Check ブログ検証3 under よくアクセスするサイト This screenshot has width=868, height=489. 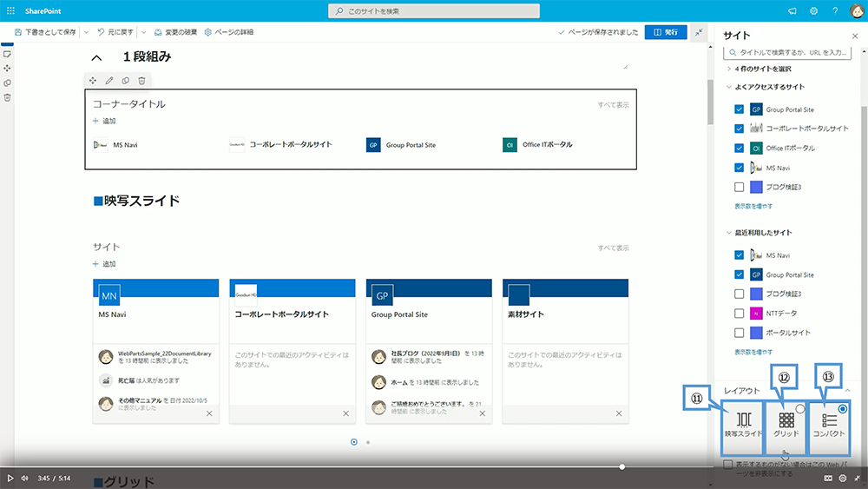click(x=739, y=187)
